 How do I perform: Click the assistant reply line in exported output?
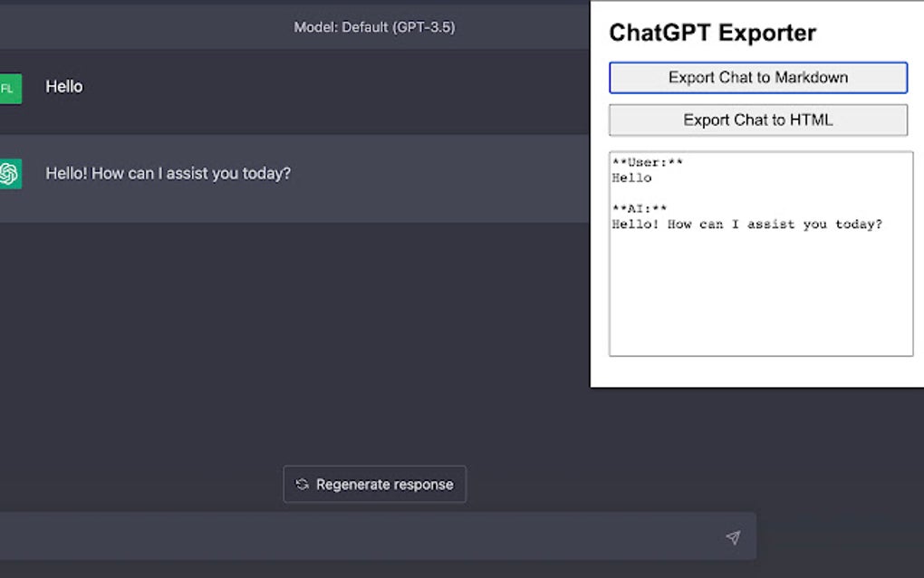[746, 225]
